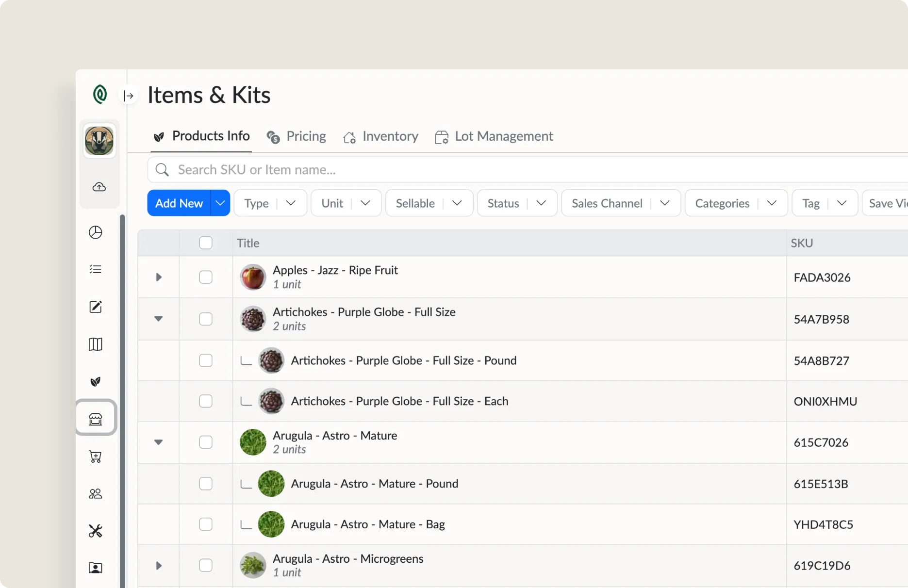
Task: Open the tools icon in sidebar
Action: [x=96, y=531]
